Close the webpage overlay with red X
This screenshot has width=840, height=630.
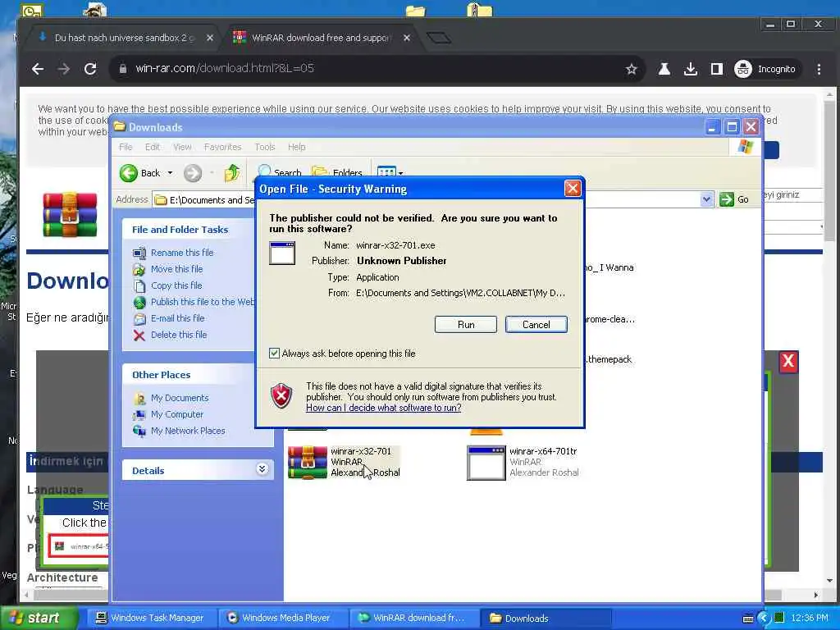pos(788,361)
